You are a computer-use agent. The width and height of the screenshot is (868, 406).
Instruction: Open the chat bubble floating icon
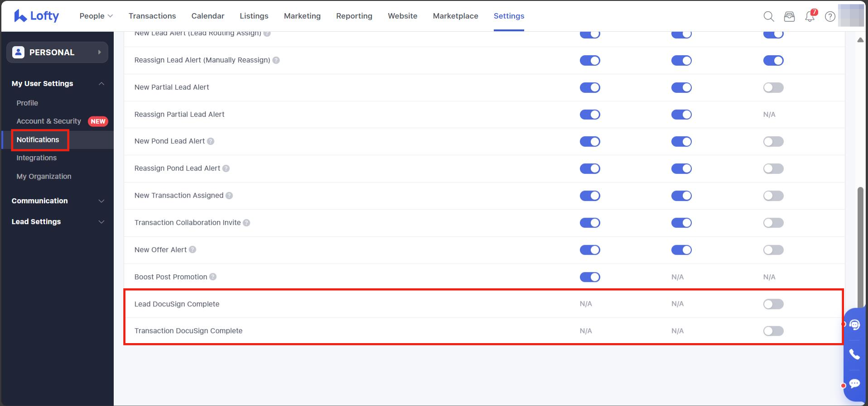[854, 384]
